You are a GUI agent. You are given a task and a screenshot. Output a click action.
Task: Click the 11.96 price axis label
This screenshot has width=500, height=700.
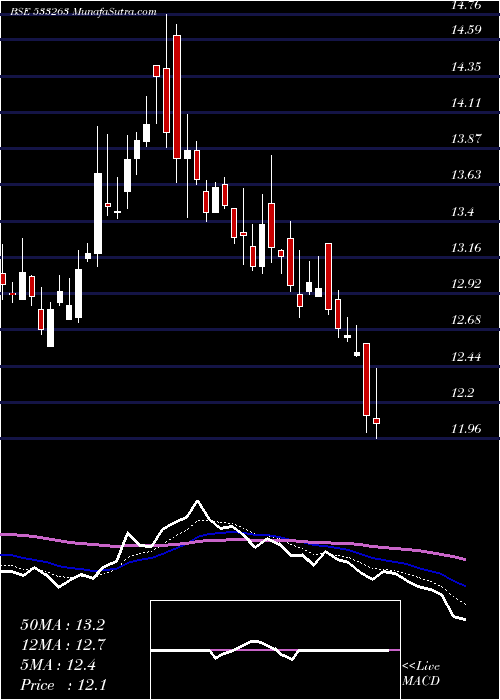pos(466,429)
